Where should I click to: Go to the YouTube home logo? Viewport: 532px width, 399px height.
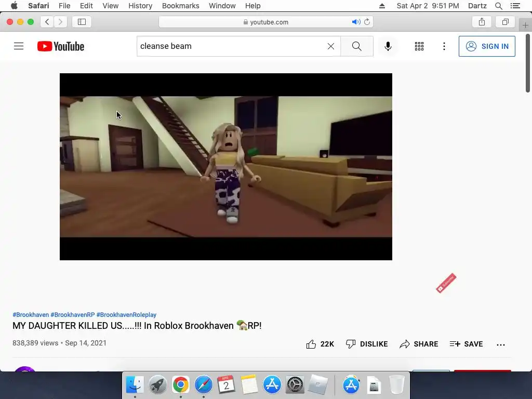[x=61, y=46]
